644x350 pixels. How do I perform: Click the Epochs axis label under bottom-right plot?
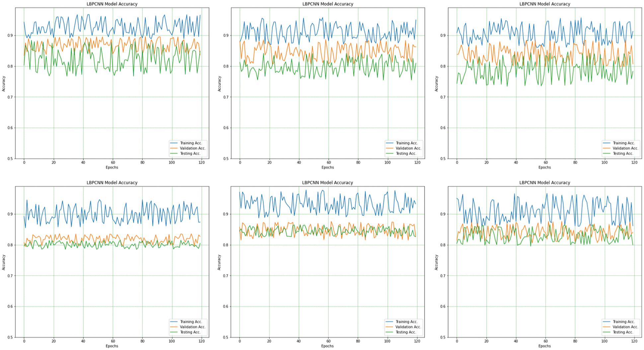point(544,346)
